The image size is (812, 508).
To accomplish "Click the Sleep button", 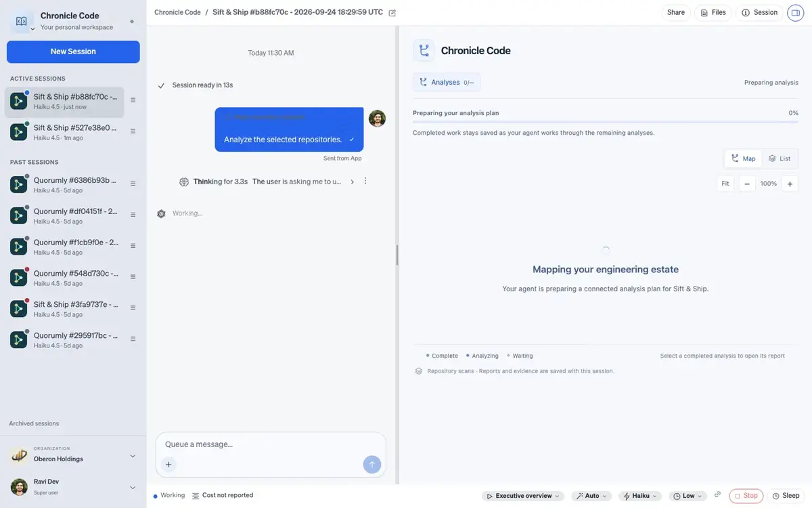I will 786,496.
